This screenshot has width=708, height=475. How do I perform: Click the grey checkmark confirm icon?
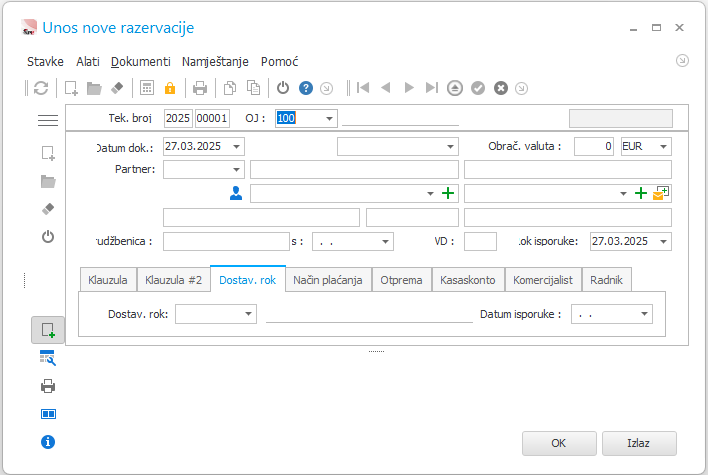(478, 88)
